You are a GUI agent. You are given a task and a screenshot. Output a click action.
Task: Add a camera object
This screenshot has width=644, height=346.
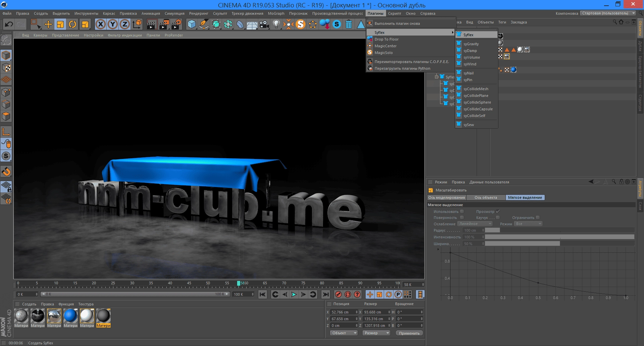264,24
